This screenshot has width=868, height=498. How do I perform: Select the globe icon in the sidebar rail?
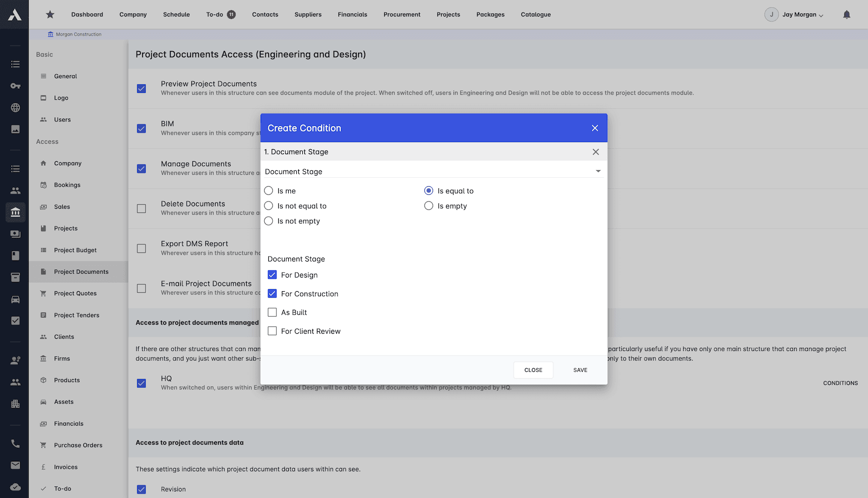click(x=15, y=107)
